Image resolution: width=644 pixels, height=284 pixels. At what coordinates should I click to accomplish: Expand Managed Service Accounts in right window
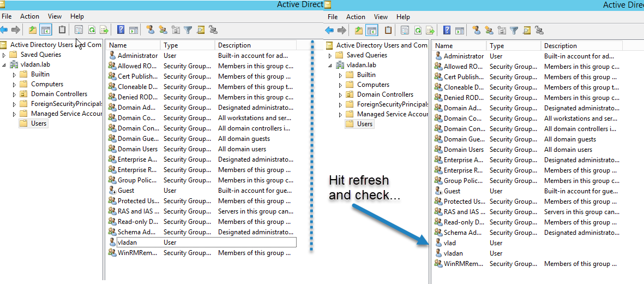(x=340, y=115)
